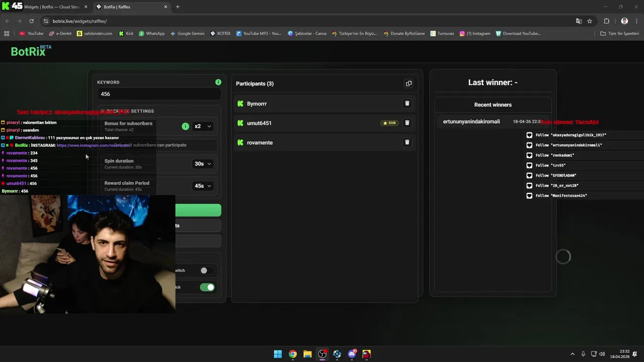
Task: Open the Bonus for subscribers info icon
Action: pos(185,126)
